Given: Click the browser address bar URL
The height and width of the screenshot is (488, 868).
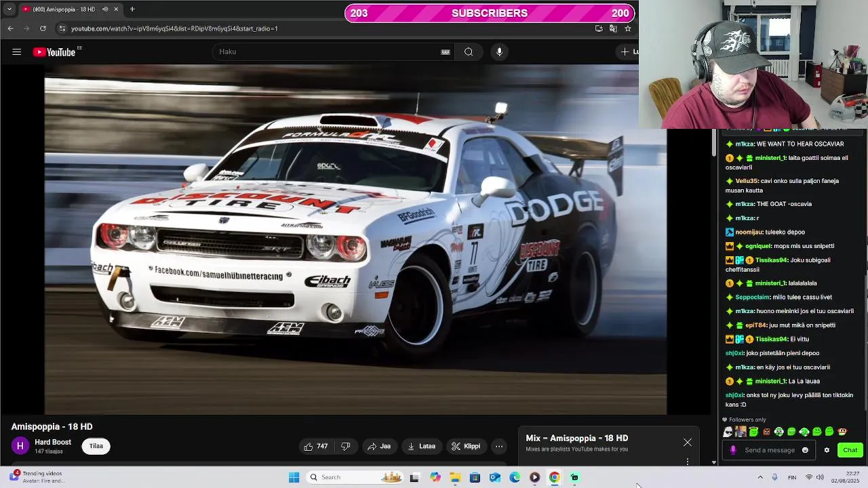Looking at the screenshot, I should pos(174,28).
